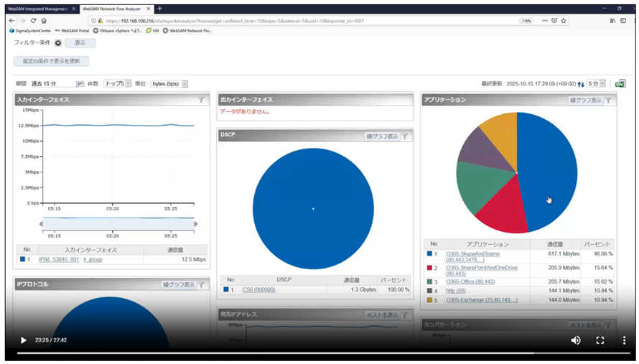Click the filter icon in 入力インターフェイス panel

202,101
